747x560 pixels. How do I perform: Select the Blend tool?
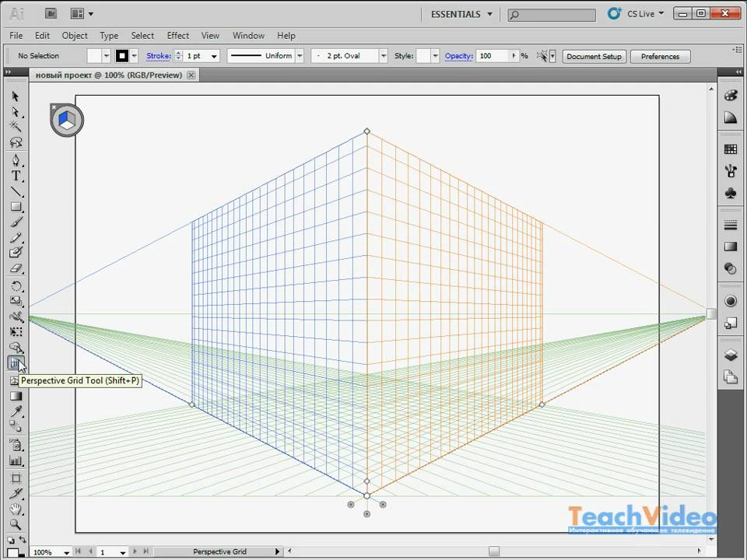pyautogui.click(x=16, y=426)
